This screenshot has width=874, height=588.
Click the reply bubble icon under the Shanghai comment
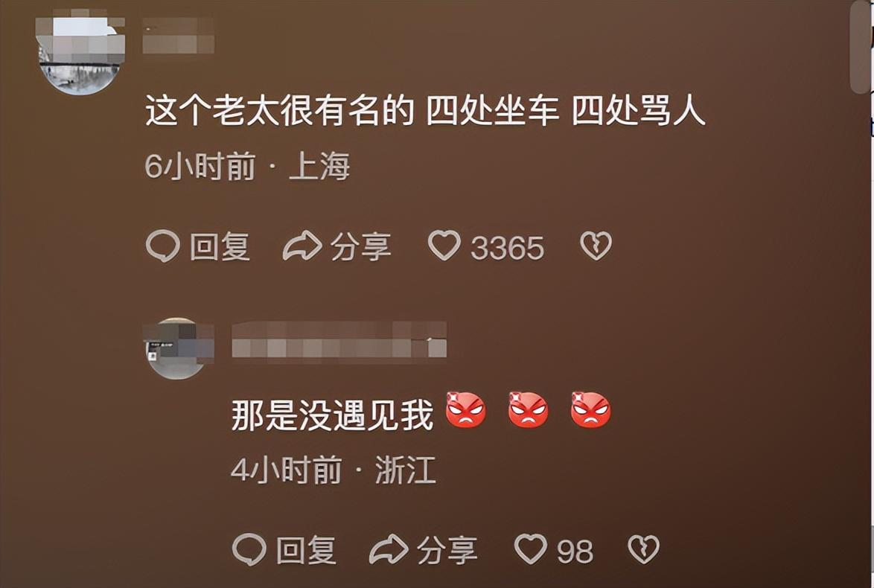tap(163, 246)
